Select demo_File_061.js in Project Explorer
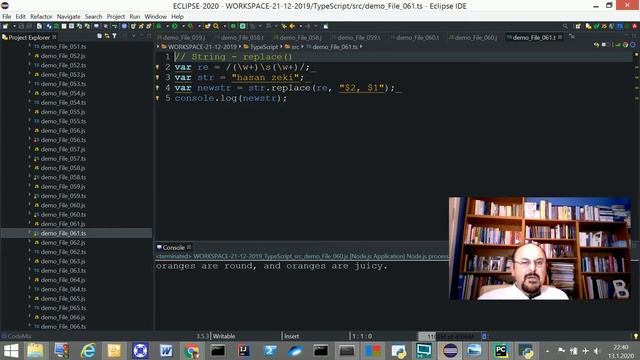This screenshot has height=360, width=640. point(63,224)
